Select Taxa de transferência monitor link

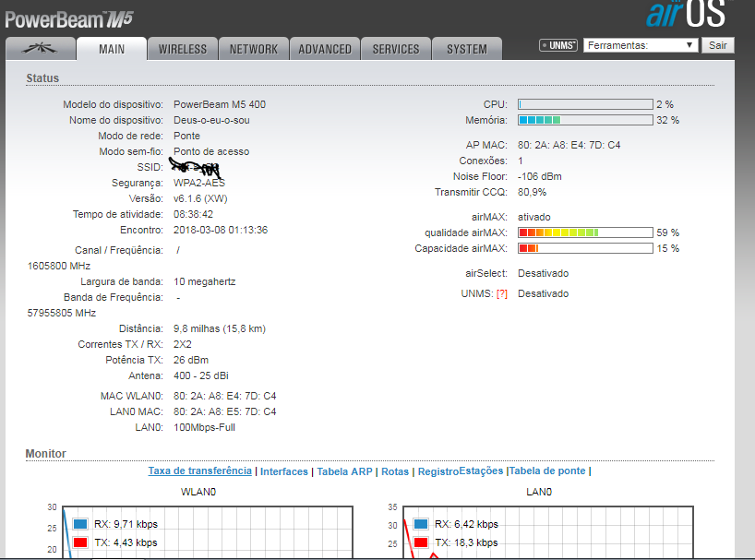(x=199, y=471)
